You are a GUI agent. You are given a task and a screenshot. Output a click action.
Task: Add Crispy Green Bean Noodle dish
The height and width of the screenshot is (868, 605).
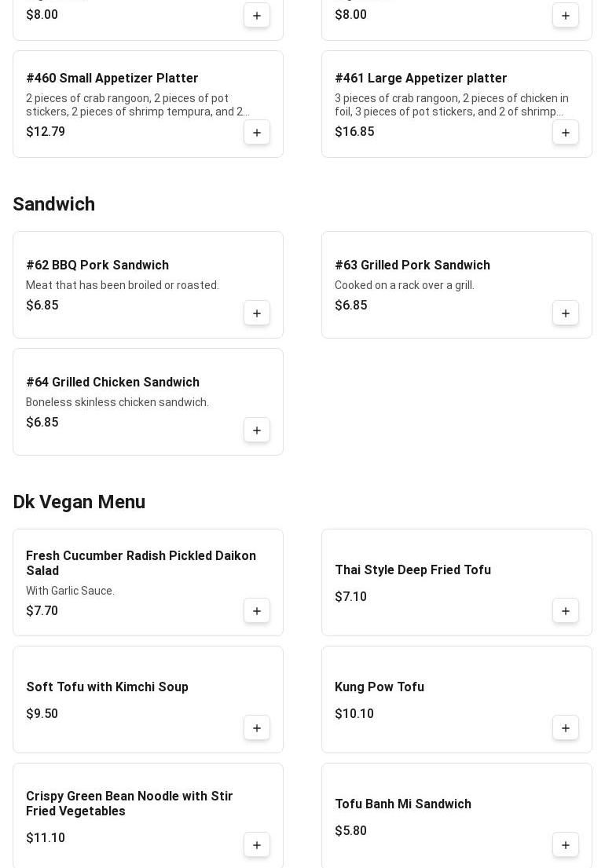coord(257,844)
